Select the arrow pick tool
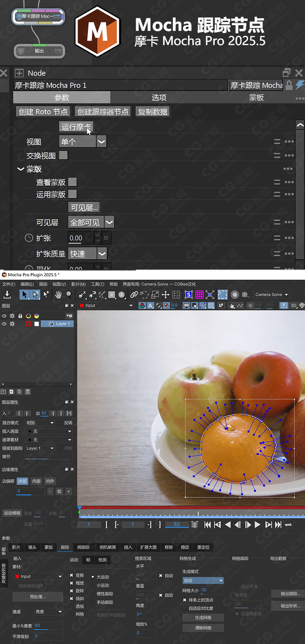Viewport: 305px width, 644px height. click(24, 295)
